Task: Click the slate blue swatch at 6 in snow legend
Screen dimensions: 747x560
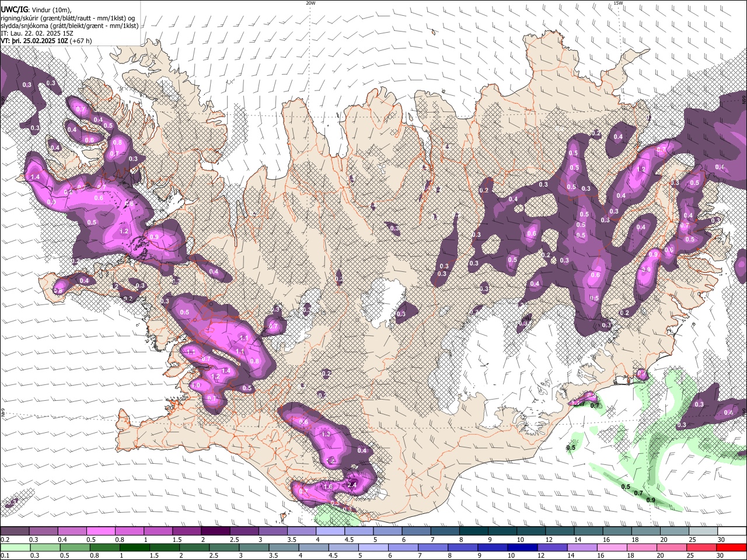Action: coord(416,531)
